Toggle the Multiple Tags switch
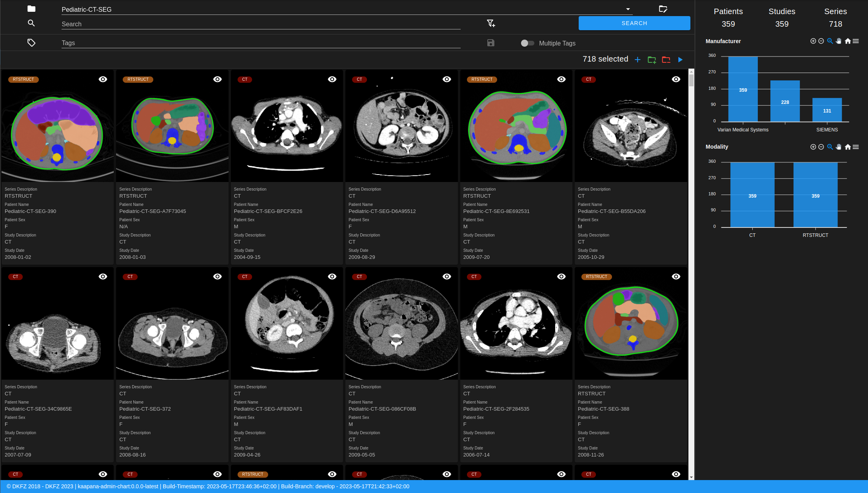This screenshot has width=868, height=493. (x=527, y=43)
